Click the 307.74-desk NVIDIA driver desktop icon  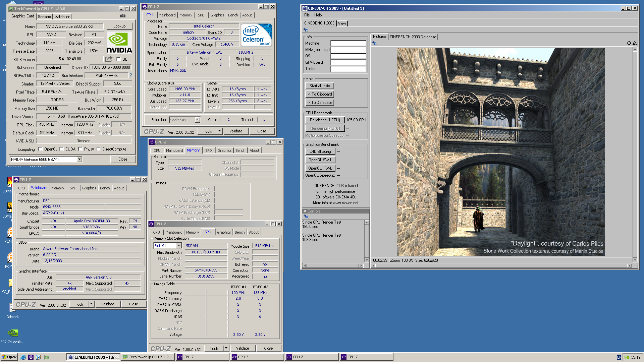click(12, 336)
